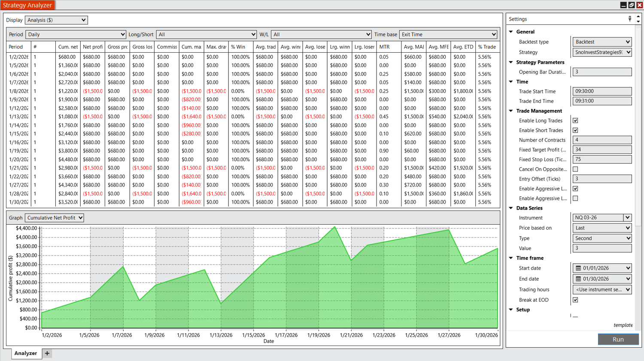The image size is (644, 361).
Task: Collapse the Strategy Parameters section
Action: (511, 62)
